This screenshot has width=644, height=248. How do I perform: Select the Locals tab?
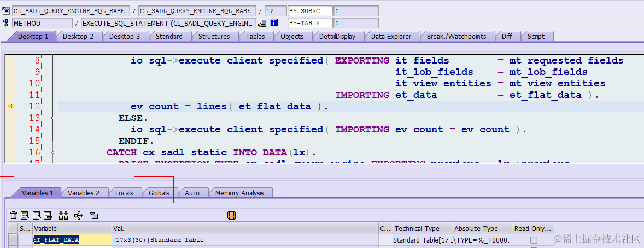point(124,193)
